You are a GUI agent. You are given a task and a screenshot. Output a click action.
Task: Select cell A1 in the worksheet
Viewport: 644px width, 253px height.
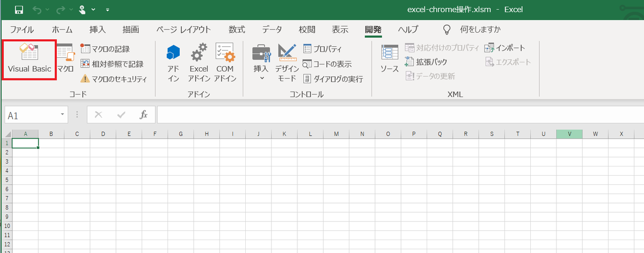pos(25,143)
